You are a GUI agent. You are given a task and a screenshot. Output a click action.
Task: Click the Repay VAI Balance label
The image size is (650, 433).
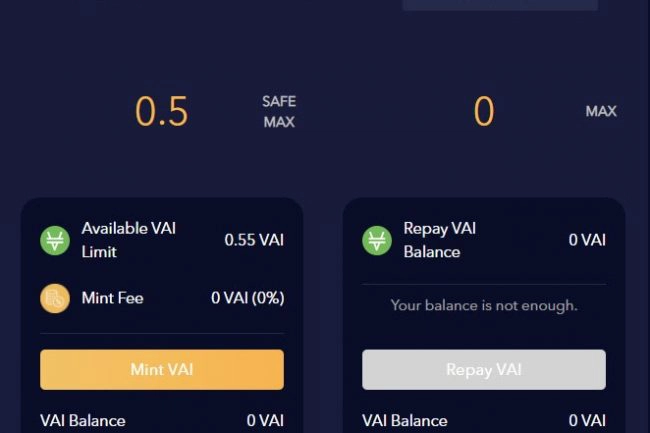(x=440, y=240)
